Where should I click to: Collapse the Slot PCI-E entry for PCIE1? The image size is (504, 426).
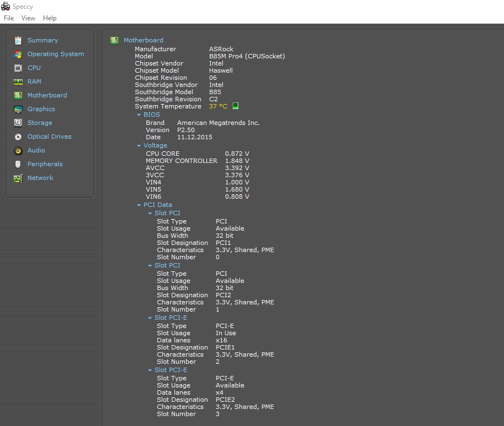(150, 318)
